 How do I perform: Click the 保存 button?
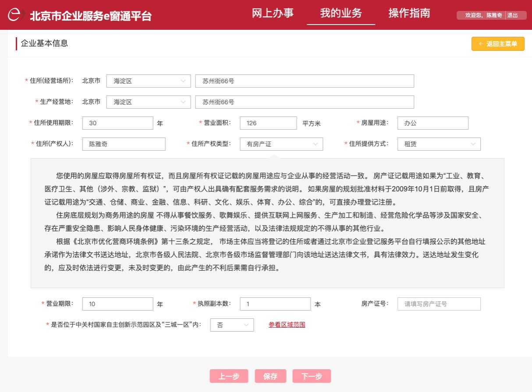pos(270,376)
